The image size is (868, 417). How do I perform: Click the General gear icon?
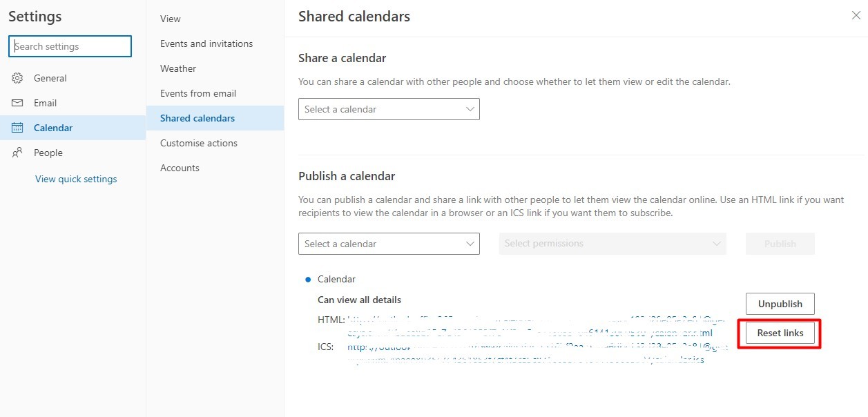coord(18,78)
